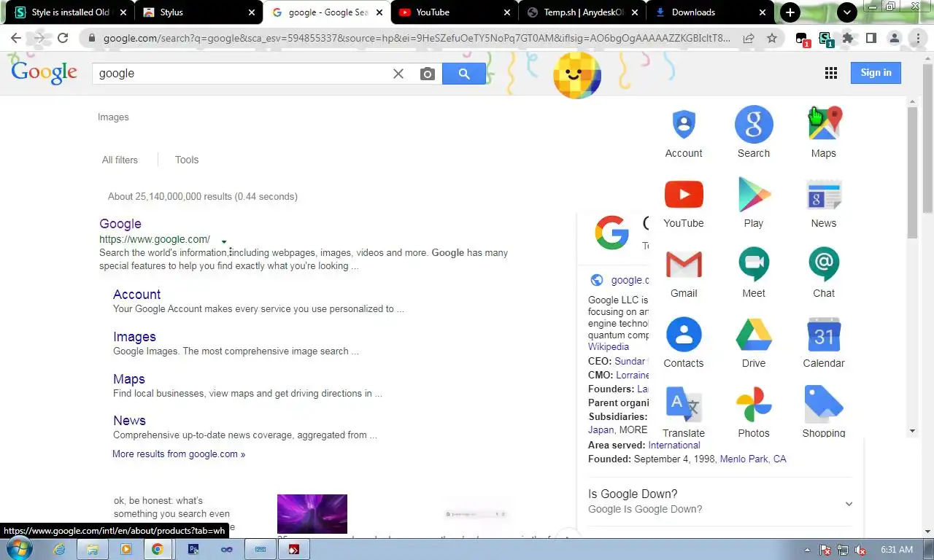Open the 'Google' result title link
The image size is (934, 560).
point(120,224)
